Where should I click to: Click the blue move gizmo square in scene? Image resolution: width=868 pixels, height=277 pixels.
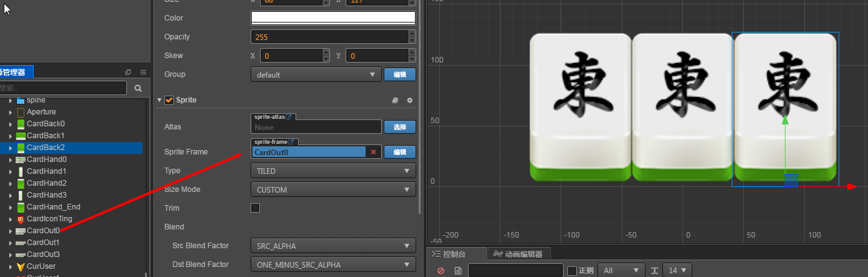tap(791, 180)
